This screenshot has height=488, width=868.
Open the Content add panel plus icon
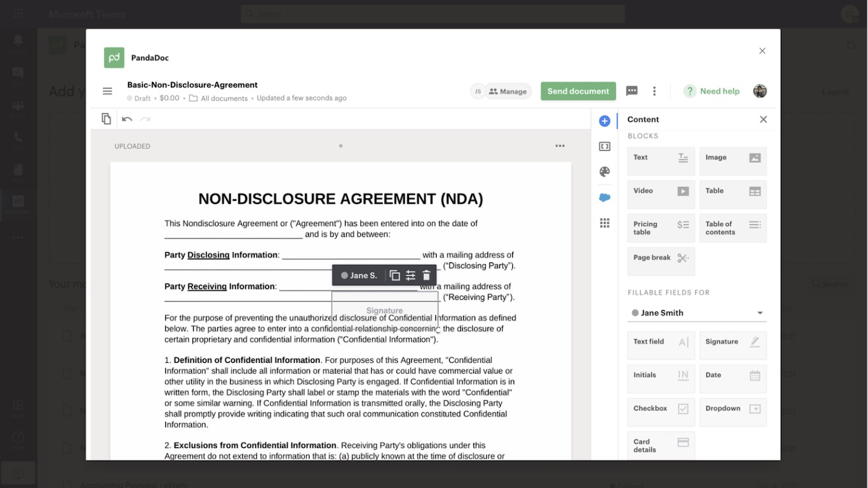click(x=604, y=121)
